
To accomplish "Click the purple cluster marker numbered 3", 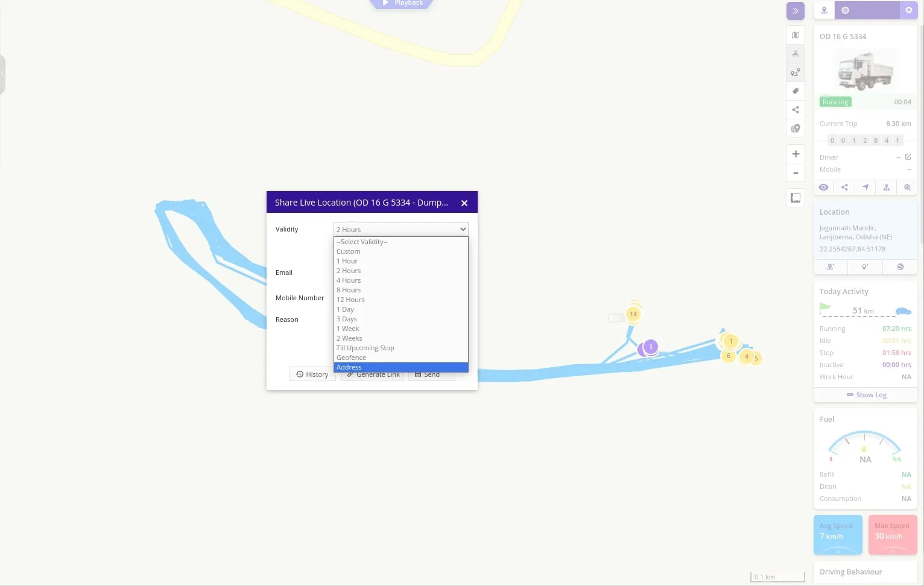I will (x=650, y=347).
